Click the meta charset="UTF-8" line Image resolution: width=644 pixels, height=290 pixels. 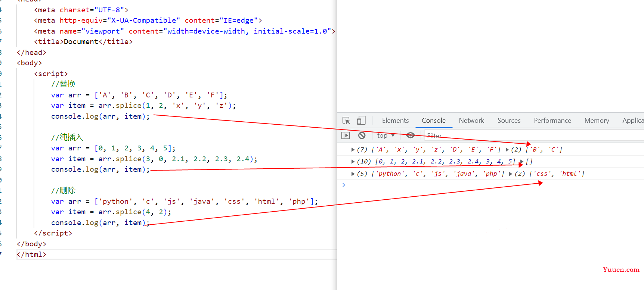pyautogui.click(x=81, y=10)
